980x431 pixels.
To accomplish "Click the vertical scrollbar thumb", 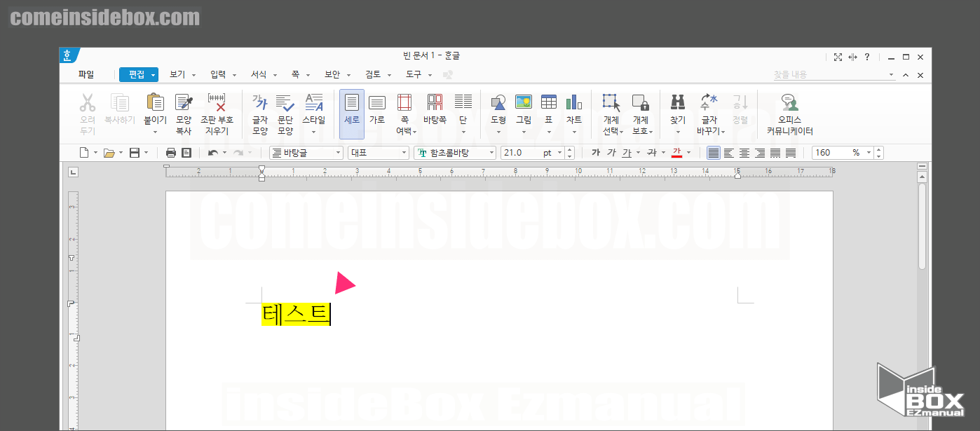I will click(x=922, y=226).
